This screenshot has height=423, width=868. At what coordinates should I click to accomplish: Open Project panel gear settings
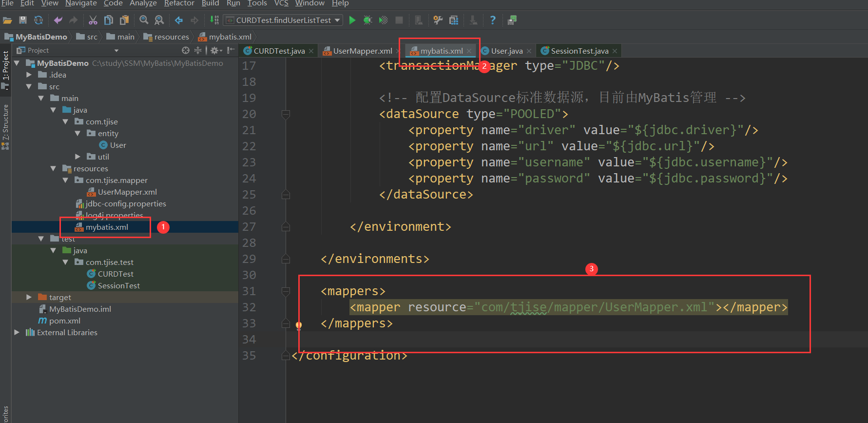216,50
